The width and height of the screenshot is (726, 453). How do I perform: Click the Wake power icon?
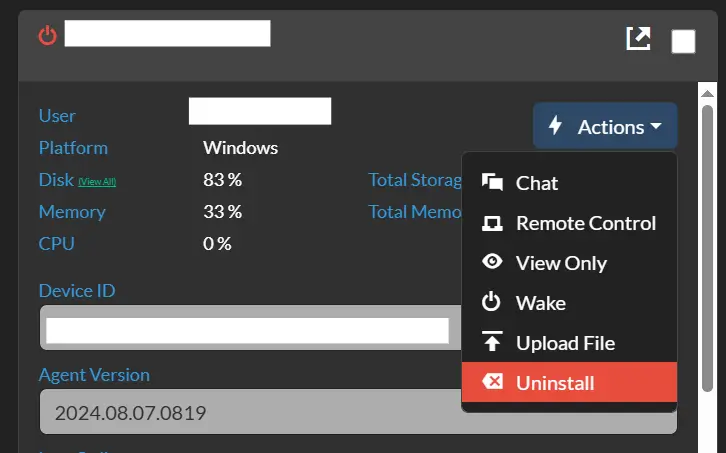click(x=492, y=302)
